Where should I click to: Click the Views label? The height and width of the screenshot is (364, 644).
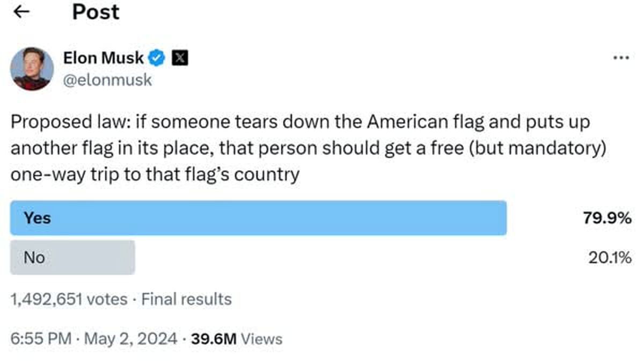coord(261,339)
